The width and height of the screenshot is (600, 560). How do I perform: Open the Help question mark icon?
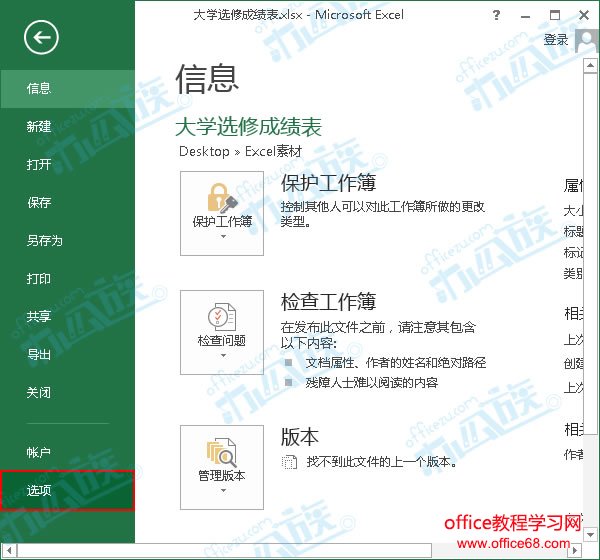tap(496, 15)
